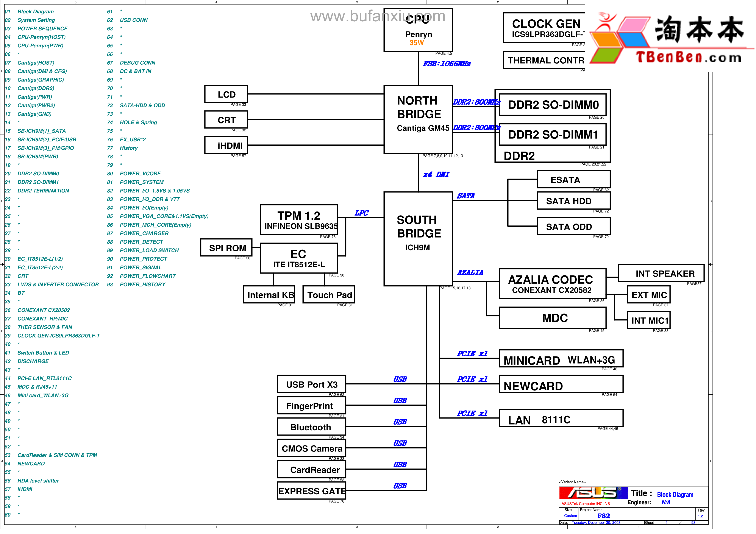Select the DDR2 SO-DIMM0 block

point(553,105)
